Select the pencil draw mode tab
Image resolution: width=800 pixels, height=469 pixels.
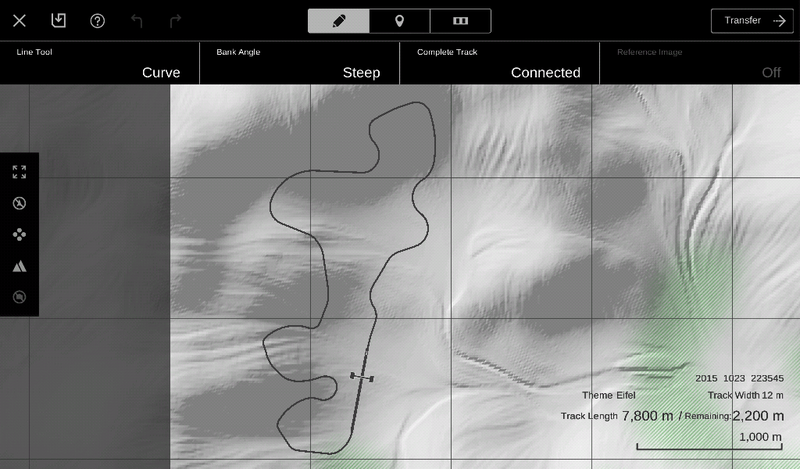tap(338, 21)
